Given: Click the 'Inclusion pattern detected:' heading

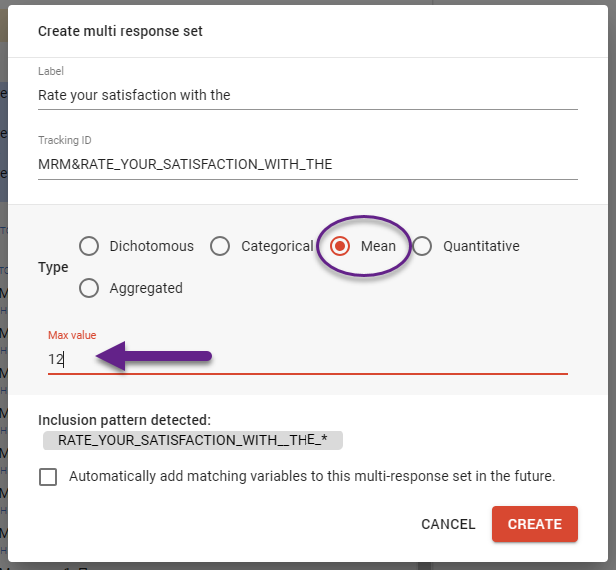Looking at the screenshot, I should (x=124, y=421).
